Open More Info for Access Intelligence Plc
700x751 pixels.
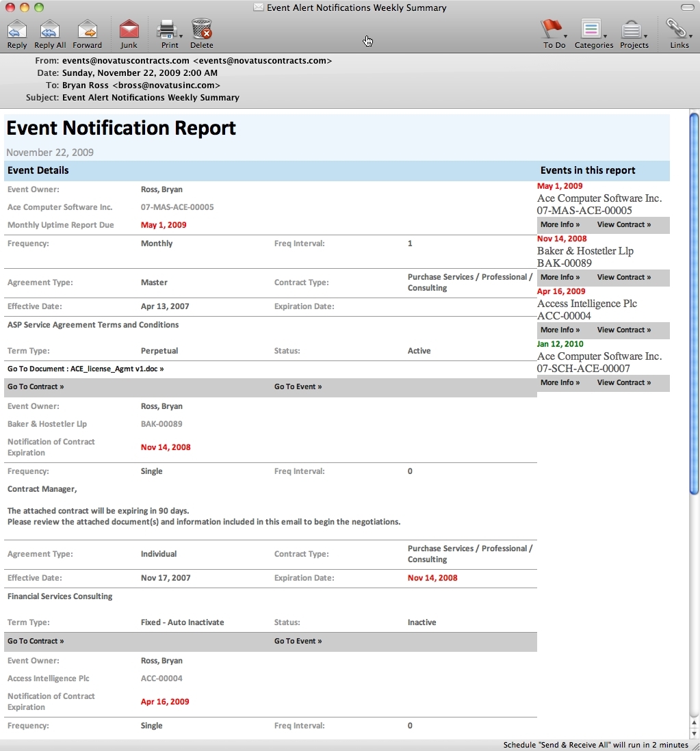point(560,330)
